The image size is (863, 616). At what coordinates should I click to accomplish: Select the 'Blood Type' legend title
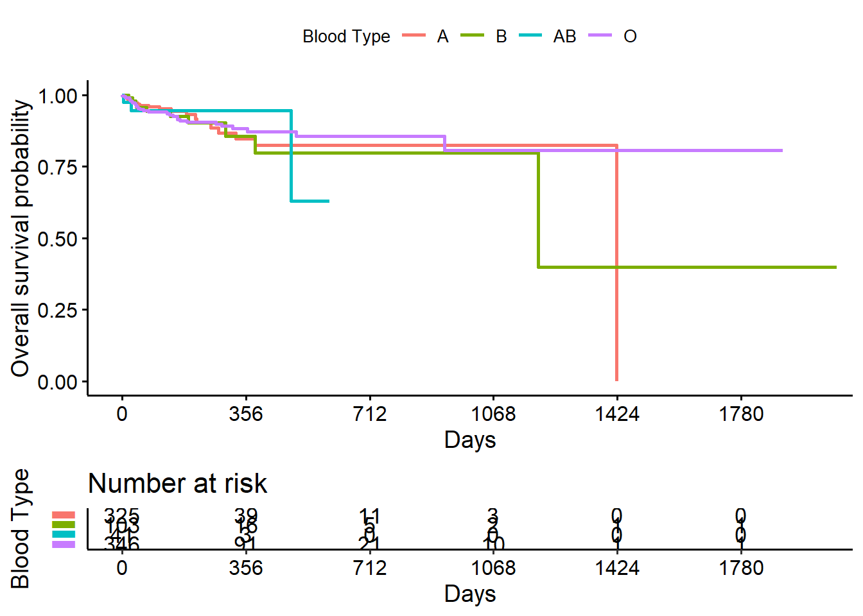point(346,37)
